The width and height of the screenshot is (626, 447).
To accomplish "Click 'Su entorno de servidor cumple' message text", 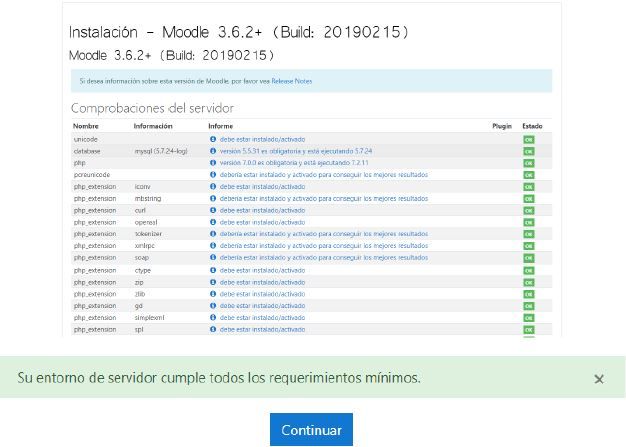I will click(x=219, y=378).
